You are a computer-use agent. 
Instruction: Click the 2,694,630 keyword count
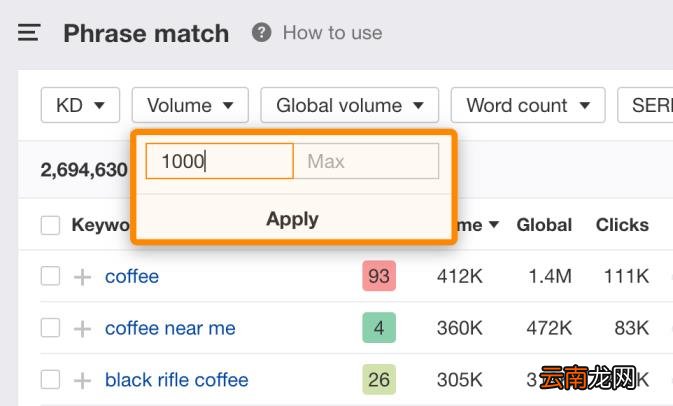pyautogui.click(x=84, y=170)
